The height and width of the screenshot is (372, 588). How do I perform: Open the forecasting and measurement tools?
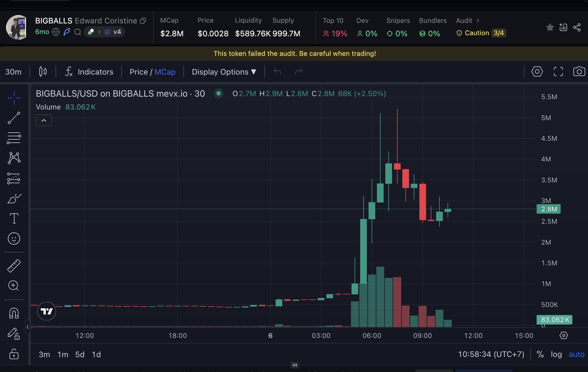14,178
